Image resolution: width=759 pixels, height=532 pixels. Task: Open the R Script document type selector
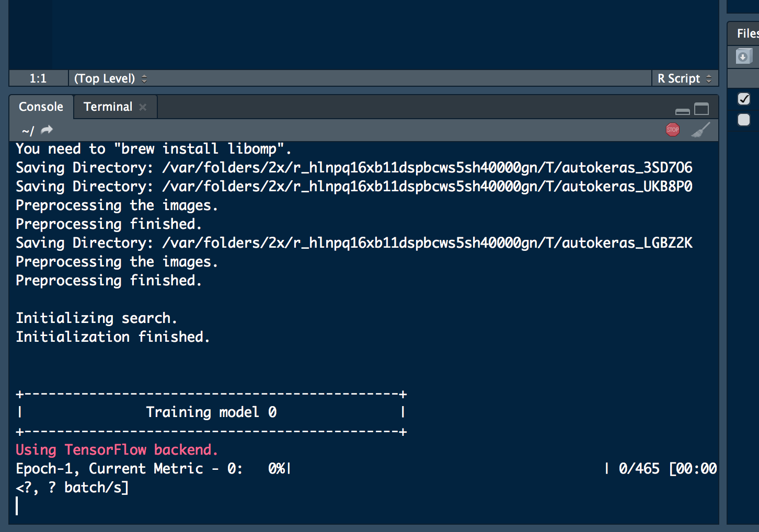click(x=680, y=78)
